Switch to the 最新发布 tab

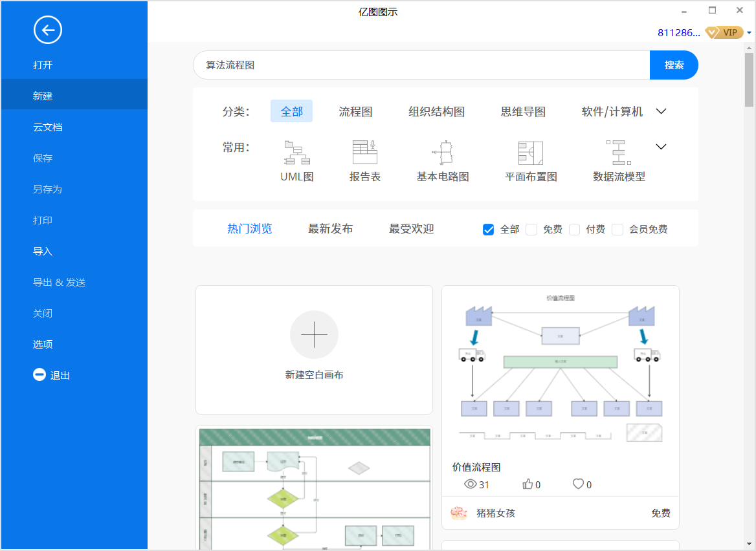click(330, 229)
